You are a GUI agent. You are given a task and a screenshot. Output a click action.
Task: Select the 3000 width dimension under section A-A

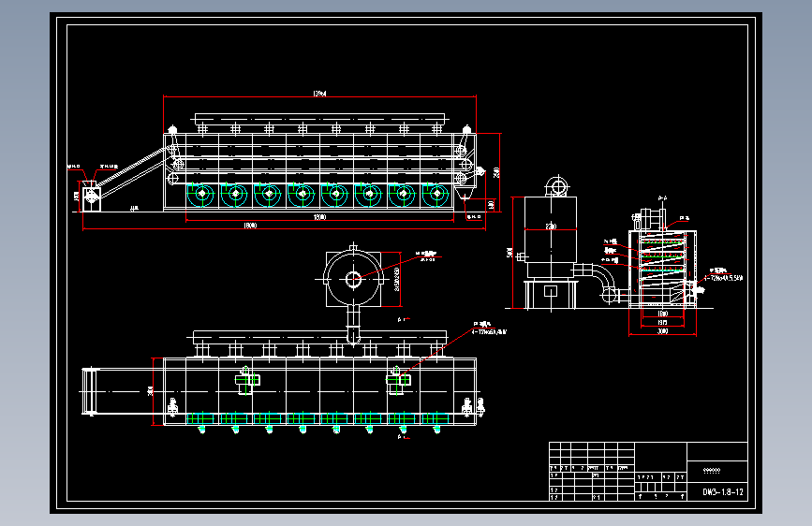click(662, 331)
